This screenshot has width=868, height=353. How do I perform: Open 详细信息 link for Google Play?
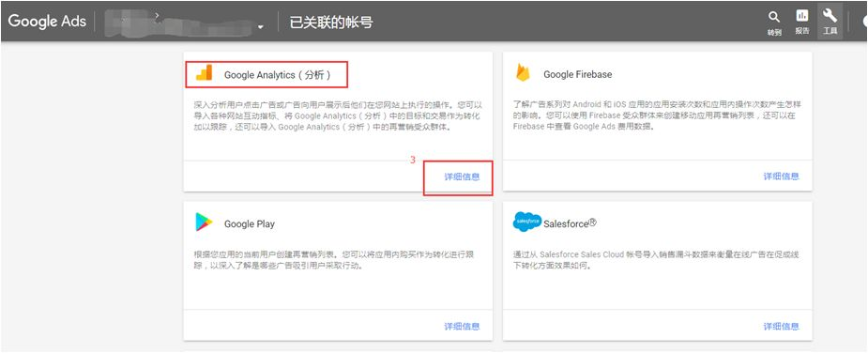[462, 327]
